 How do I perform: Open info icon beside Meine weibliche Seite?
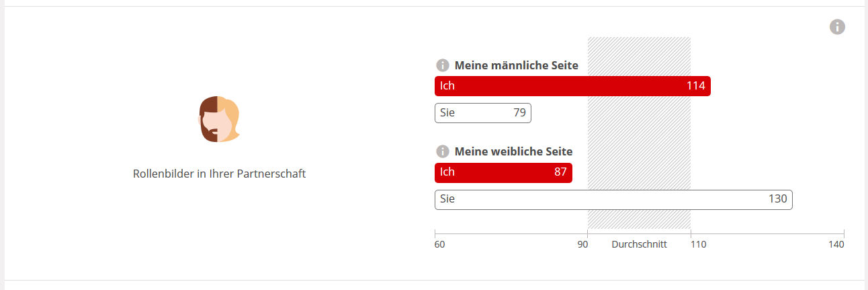click(x=442, y=151)
